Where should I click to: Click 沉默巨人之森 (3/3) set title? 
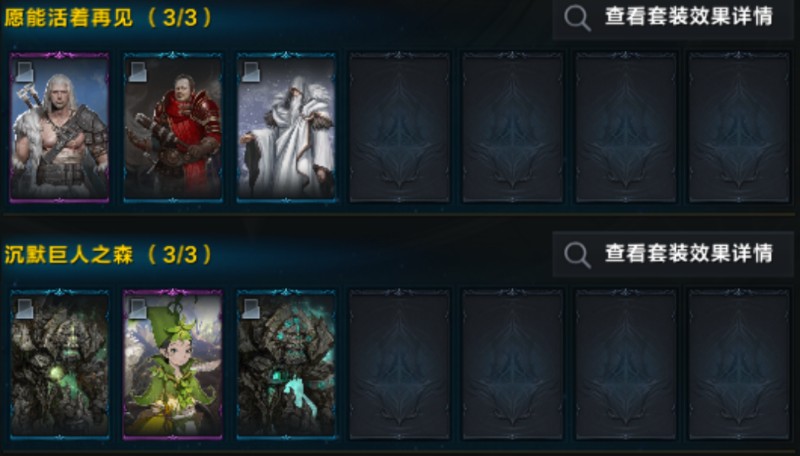click(108, 255)
